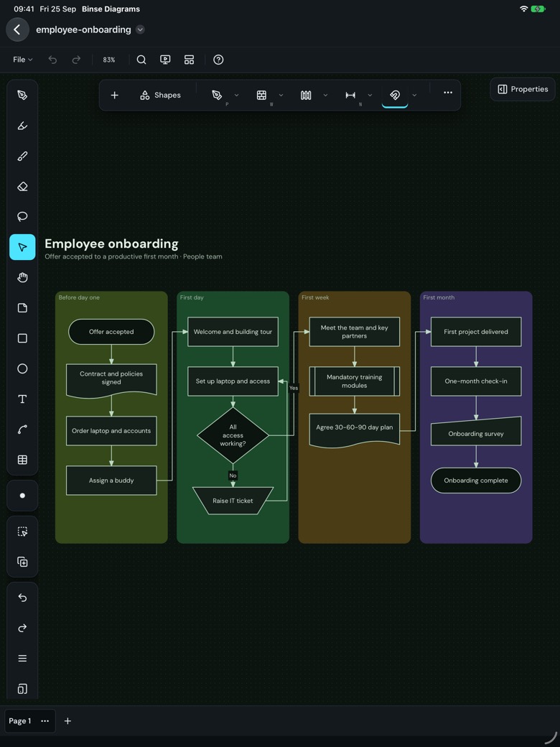This screenshot has height=747, width=560.
Task: Click the duplicate selection icon
Action: [22, 562]
